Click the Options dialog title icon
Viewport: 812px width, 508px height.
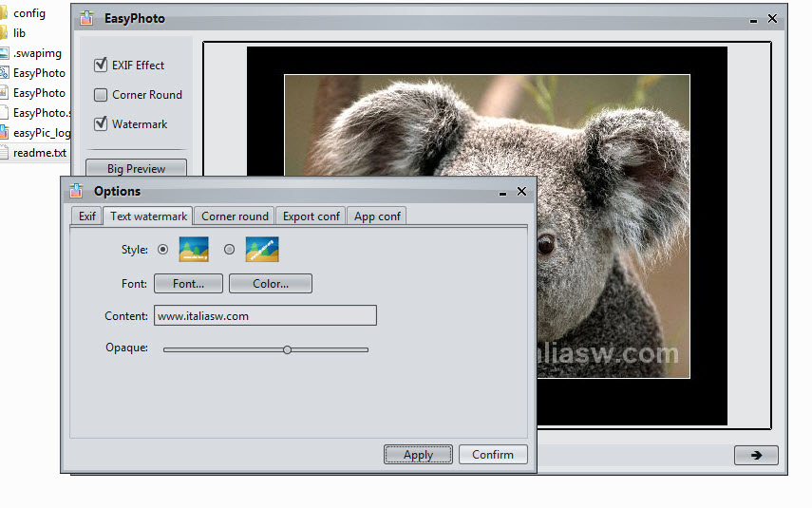point(77,192)
